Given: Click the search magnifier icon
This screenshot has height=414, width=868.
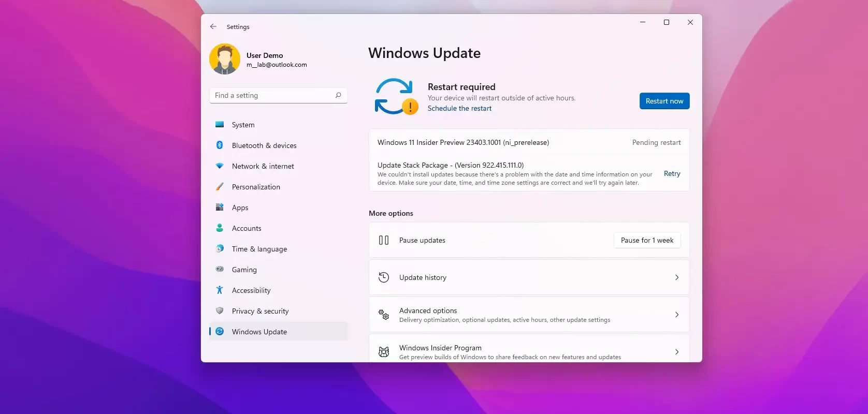Looking at the screenshot, I should (x=338, y=95).
